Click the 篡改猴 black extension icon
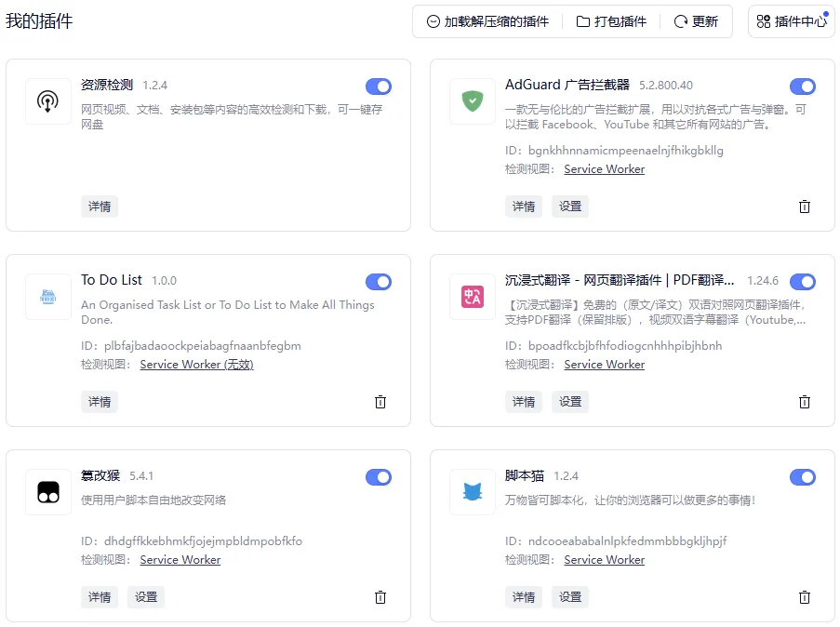Image resolution: width=840 pixels, height=627 pixels. (x=48, y=492)
